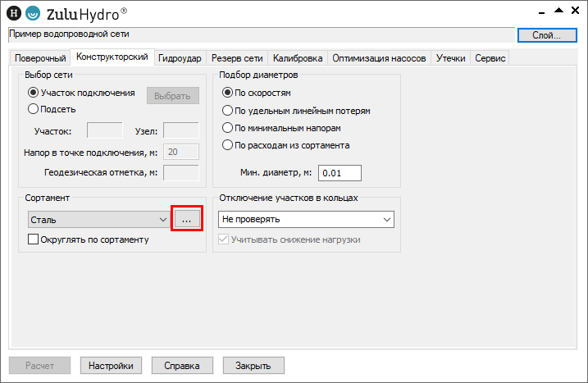This screenshot has height=383, width=588.
Task: Select По минимальным напорам option
Action: pos(228,128)
